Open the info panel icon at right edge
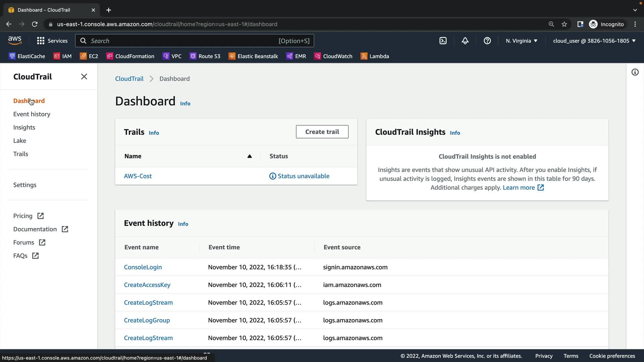Image resolution: width=644 pixels, height=362 pixels. (x=635, y=72)
